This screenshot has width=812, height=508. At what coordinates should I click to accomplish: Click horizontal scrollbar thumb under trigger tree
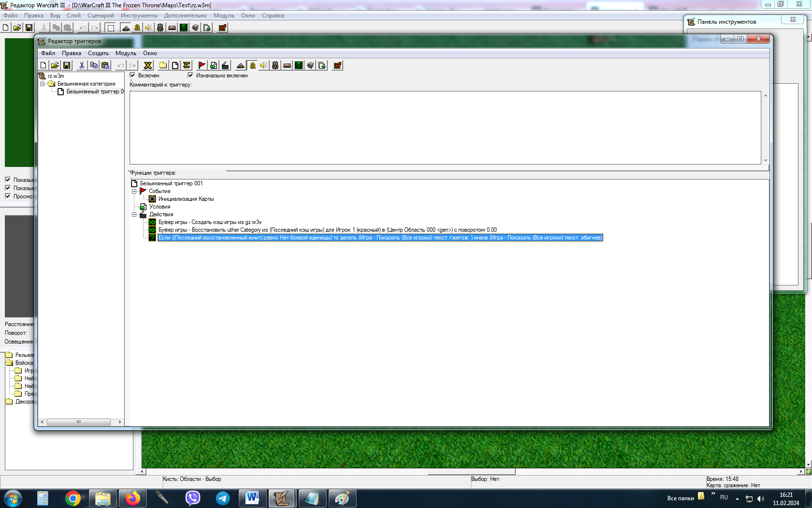tap(78, 422)
